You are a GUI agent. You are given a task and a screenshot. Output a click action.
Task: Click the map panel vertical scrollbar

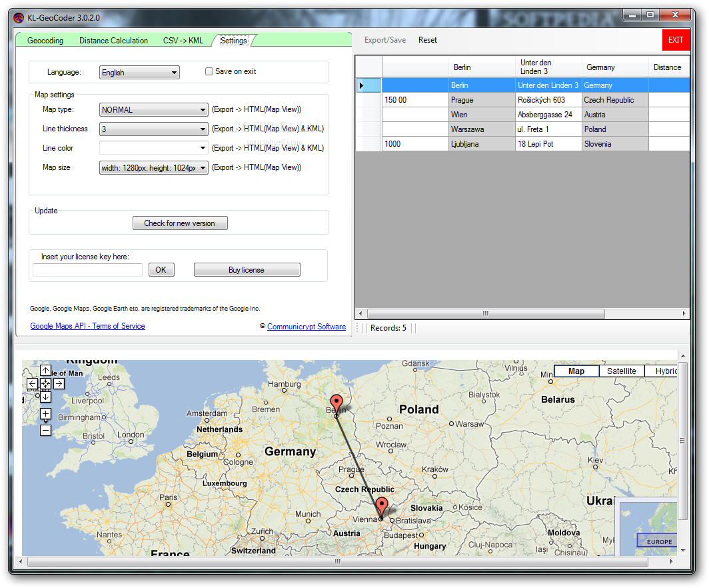(683, 441)
